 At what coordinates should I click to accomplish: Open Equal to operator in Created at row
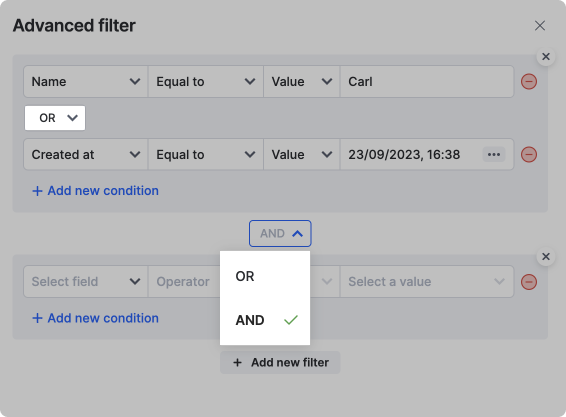206,155
